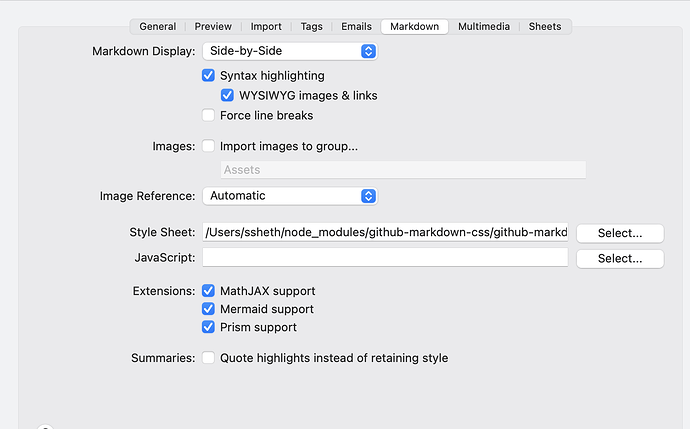Disable Syntax highlighting checkbox

click(209, 76)
